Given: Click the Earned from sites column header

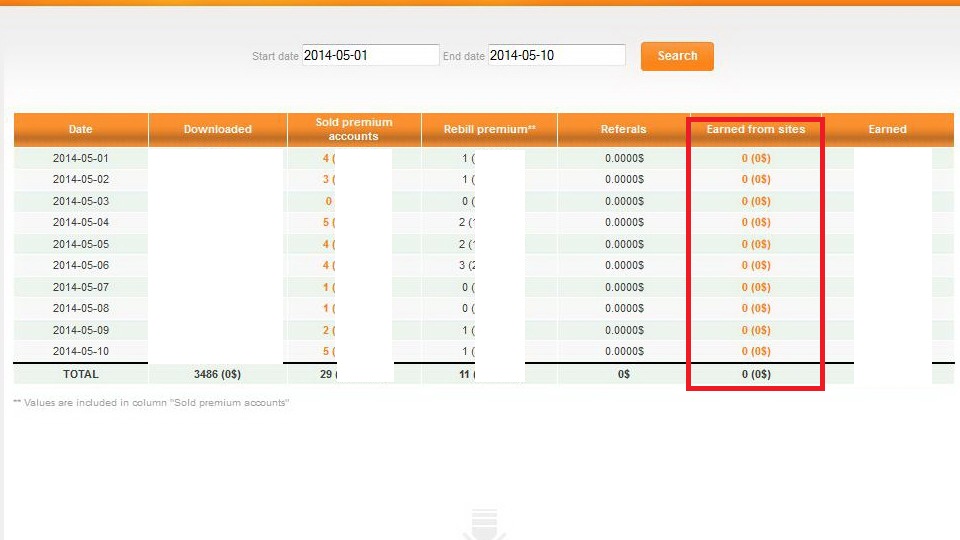Looking at the screenshot, I should (x=755, y=129).
